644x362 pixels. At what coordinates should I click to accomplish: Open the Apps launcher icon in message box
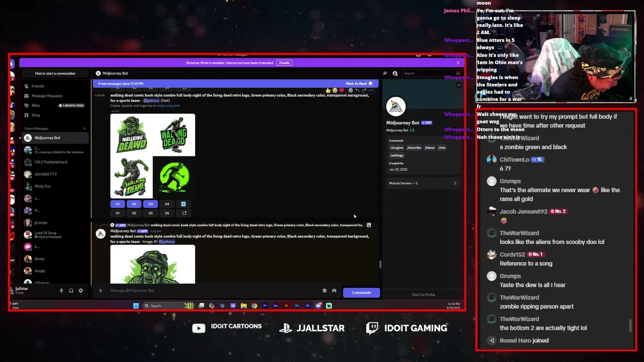pos(334,291)
